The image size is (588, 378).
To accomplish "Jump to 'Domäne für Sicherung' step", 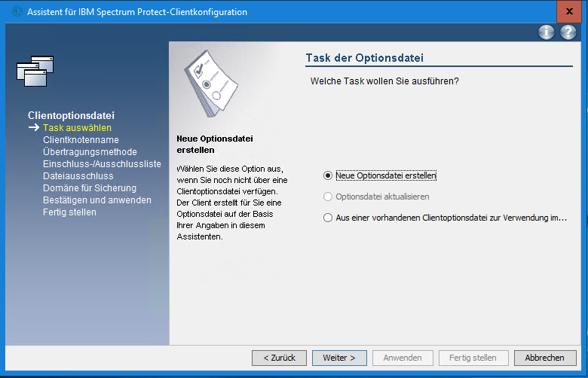I will click(x=90, y=188).
